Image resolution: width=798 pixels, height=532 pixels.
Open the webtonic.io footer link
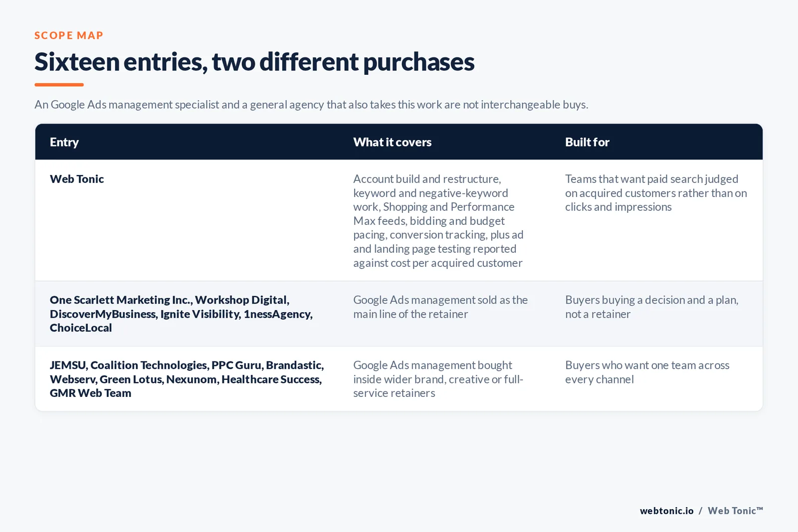(x=667, y=511)
